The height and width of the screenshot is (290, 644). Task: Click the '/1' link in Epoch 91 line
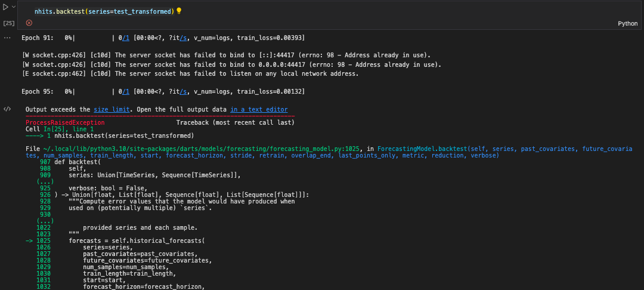(x=126, y=38)
